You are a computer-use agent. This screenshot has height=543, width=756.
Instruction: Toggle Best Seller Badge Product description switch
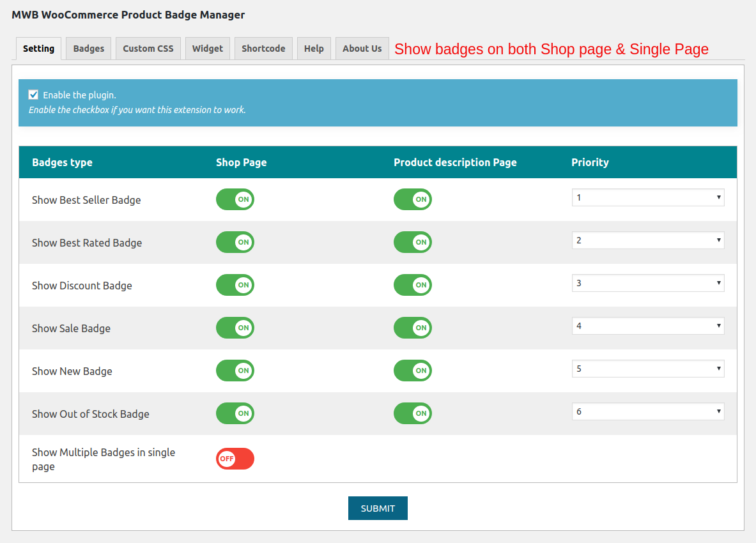coord(413,199)
